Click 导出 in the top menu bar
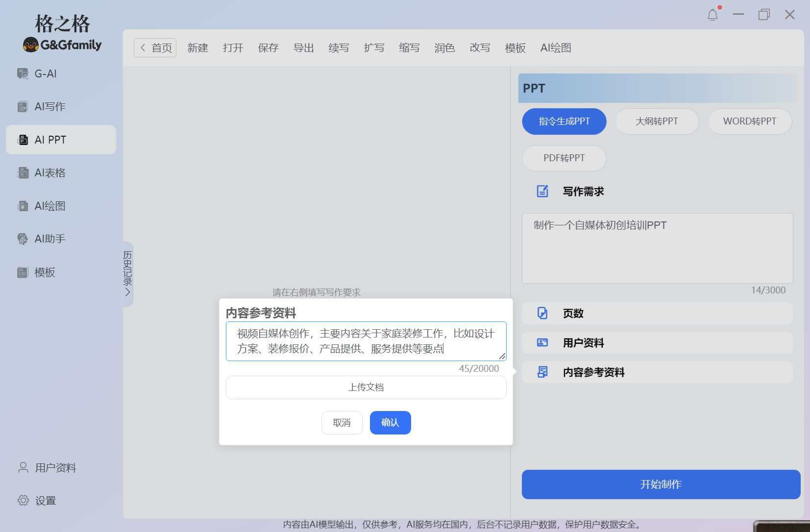 (303, 48)
